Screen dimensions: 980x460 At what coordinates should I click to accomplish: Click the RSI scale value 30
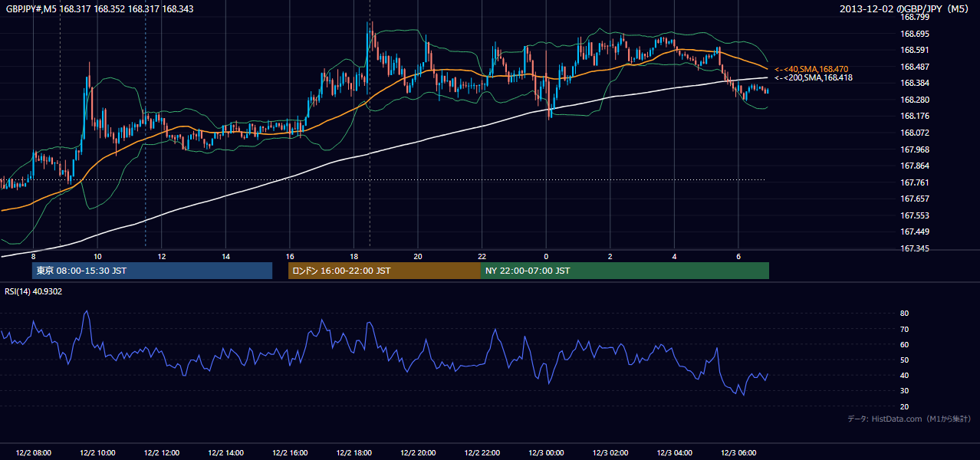tap(905, 391)
